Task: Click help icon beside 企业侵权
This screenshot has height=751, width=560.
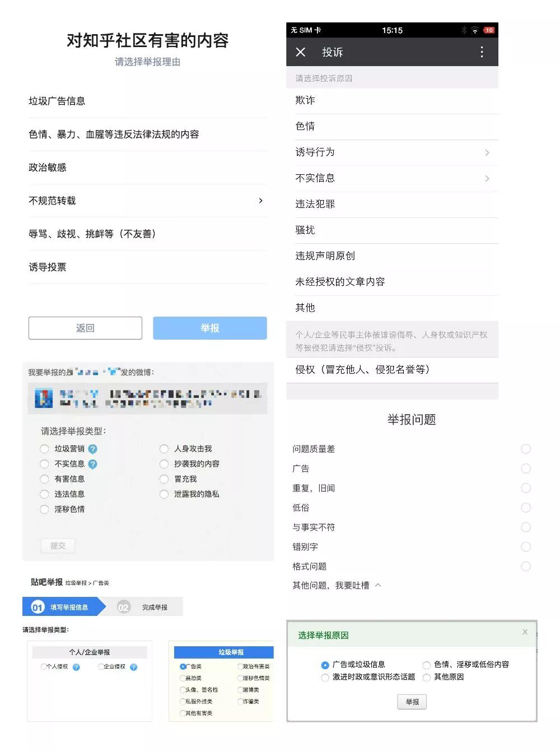Action: pos(133,667)
